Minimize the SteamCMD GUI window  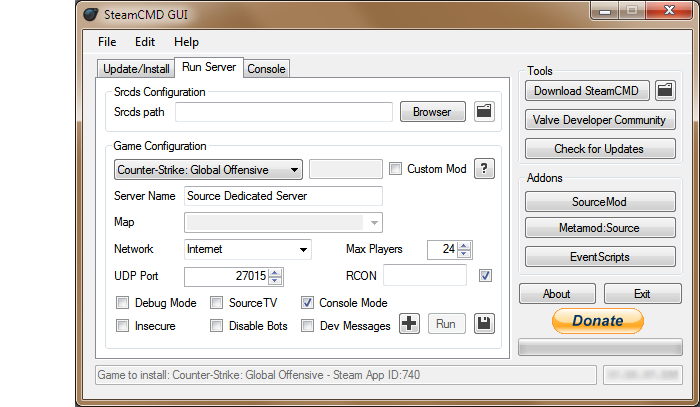[605, 10]
